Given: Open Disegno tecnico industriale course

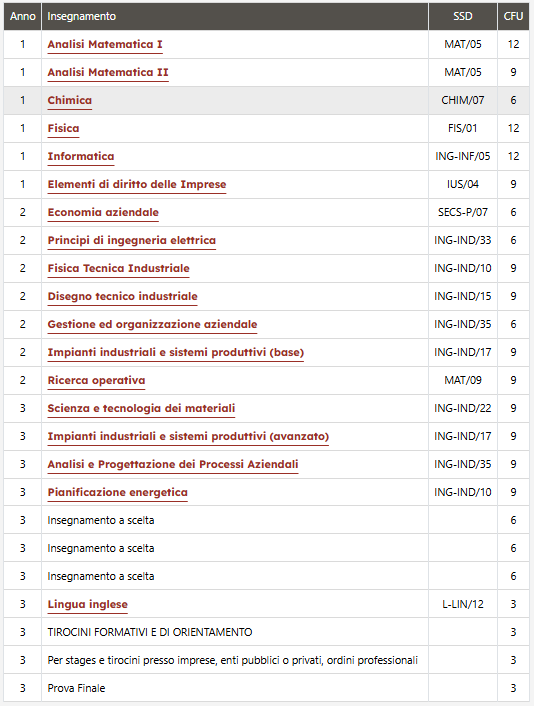Looking at the screenshot, I should 122,296.
